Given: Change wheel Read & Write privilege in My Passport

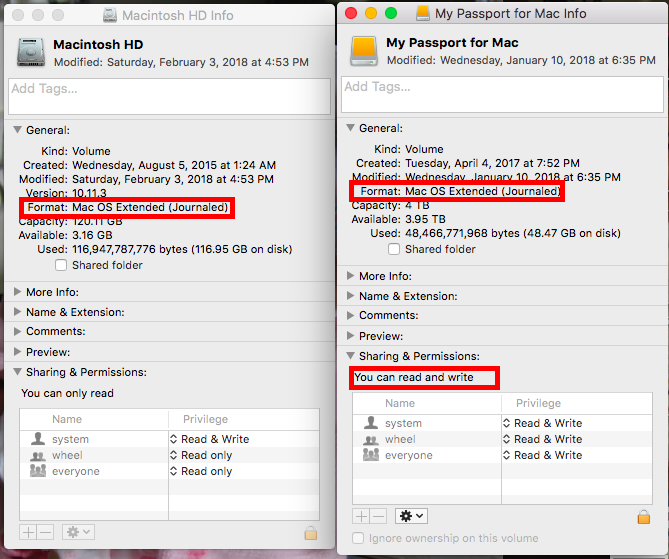Looking at the screenshot, I should click(x=542, y=439).
